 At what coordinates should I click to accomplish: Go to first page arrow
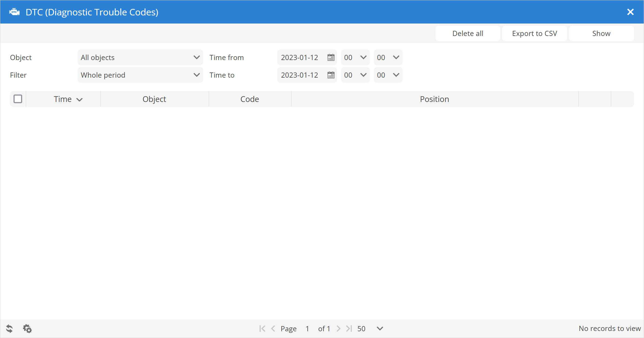pyautogui.click(x=262, y=329)
